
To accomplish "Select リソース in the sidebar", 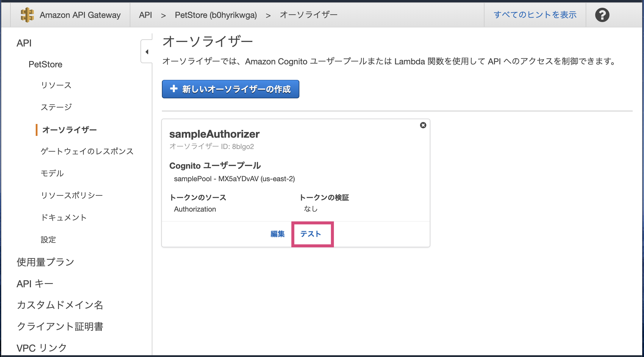I will [56, 85].
